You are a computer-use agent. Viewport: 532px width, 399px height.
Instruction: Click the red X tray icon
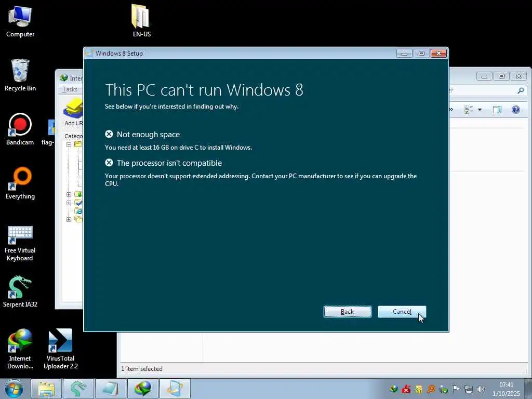(x=406, y=389)
